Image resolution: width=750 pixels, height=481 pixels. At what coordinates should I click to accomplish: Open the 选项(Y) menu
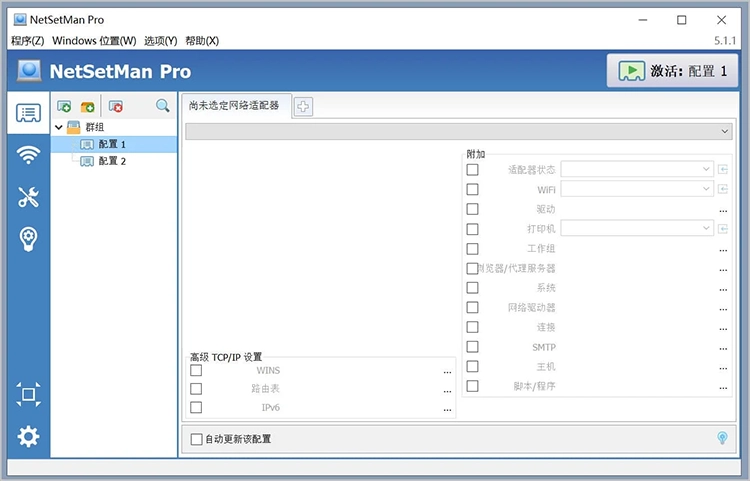pos(161,41)
